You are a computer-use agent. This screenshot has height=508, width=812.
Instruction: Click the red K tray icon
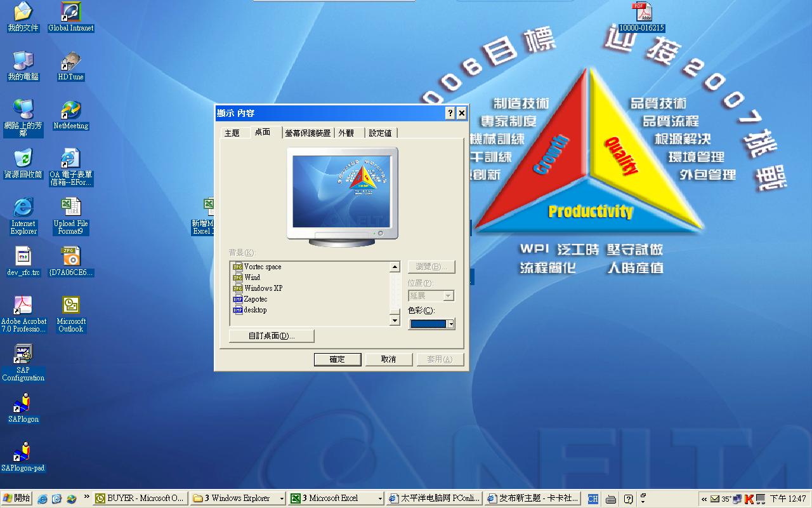point(749,499)
